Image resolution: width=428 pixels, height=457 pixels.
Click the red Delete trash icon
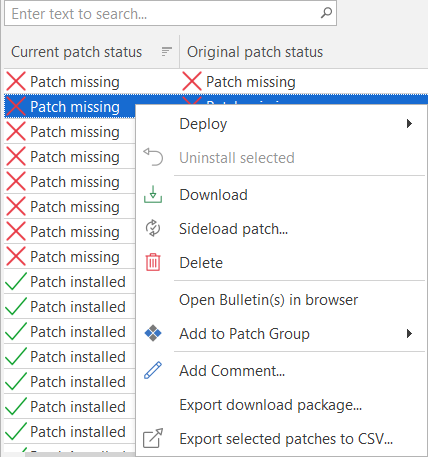coord(153,262)
